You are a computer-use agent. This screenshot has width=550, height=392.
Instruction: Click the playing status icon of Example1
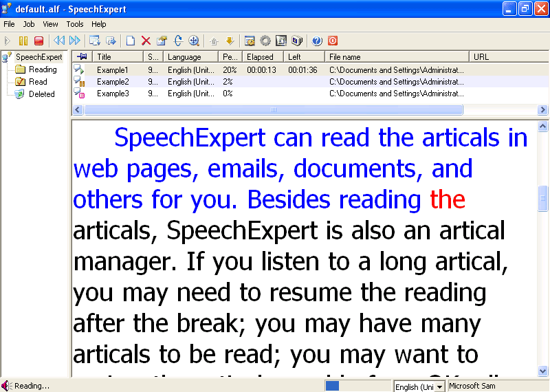79,69
